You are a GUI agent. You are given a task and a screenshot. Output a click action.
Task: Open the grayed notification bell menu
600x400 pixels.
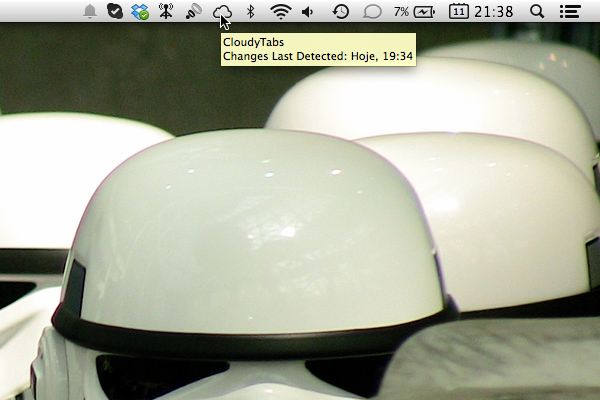click(x=90, y=11)
